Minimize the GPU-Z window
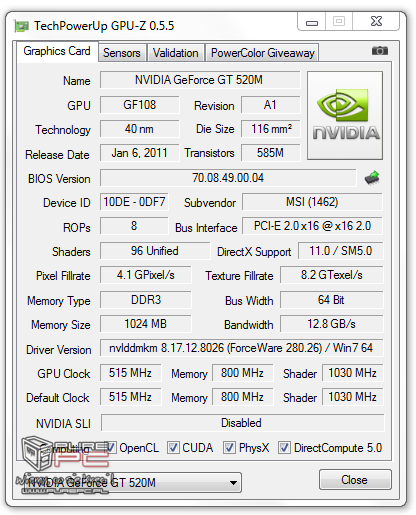The image size is (416, 515). click(x=312, y=22)
